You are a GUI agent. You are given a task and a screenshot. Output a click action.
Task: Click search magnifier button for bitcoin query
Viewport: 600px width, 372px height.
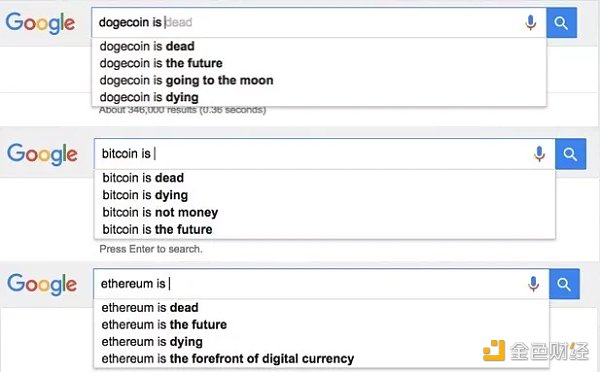click(570, 154)
